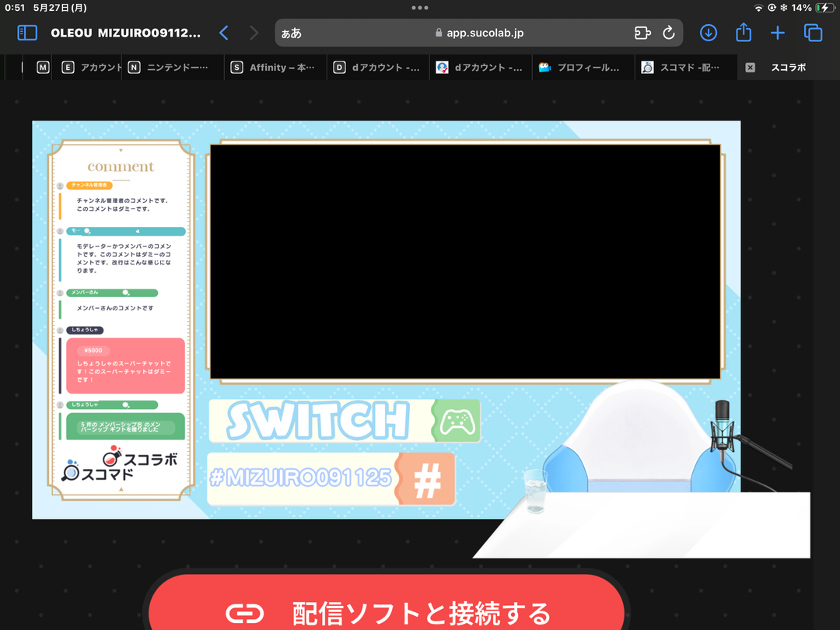Click the チャンネル管理者のコメントです message

tap(123, 205)
